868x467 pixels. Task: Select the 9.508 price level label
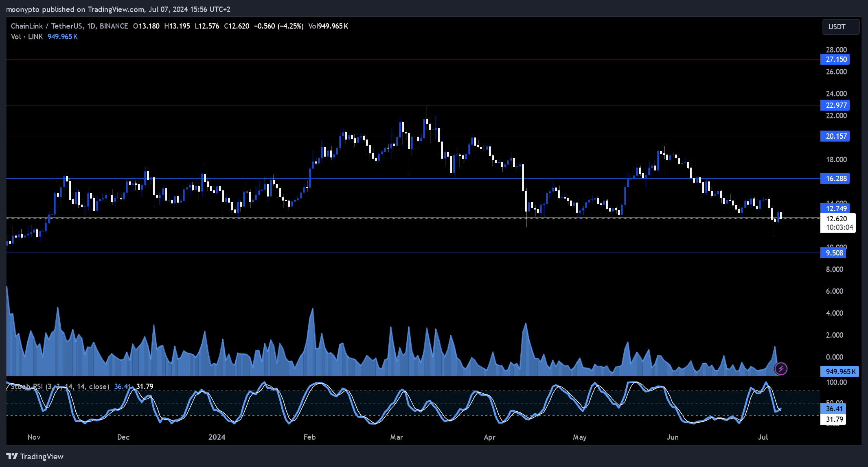point(833,253)
